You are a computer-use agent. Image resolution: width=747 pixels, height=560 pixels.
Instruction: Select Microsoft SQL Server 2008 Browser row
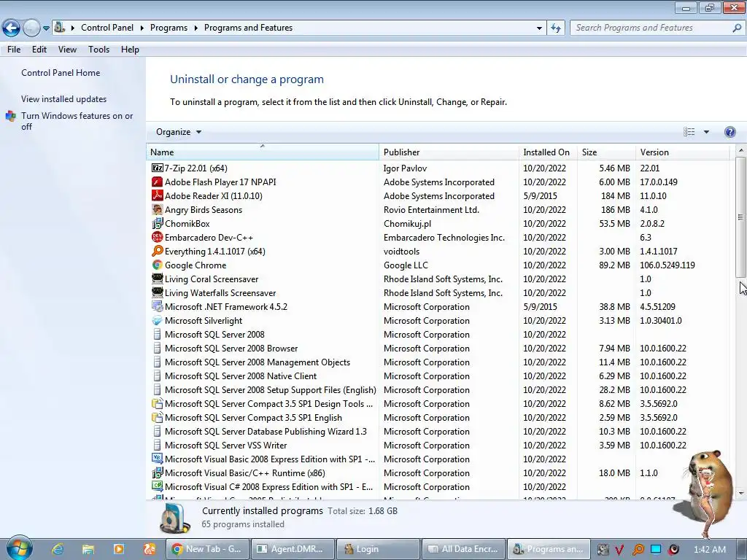[438, 348]
